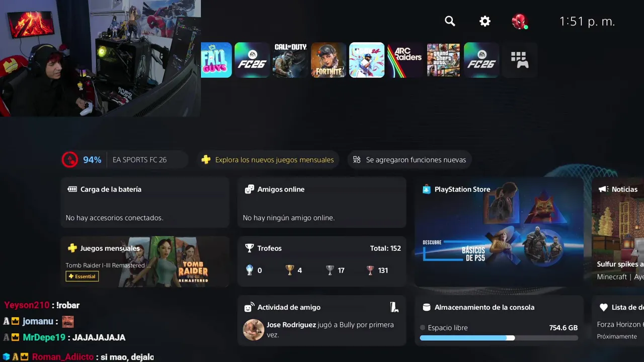Click Roman_Adiicto chat username
The width and height of the screenshot is (644, 362).
(62, 357)
